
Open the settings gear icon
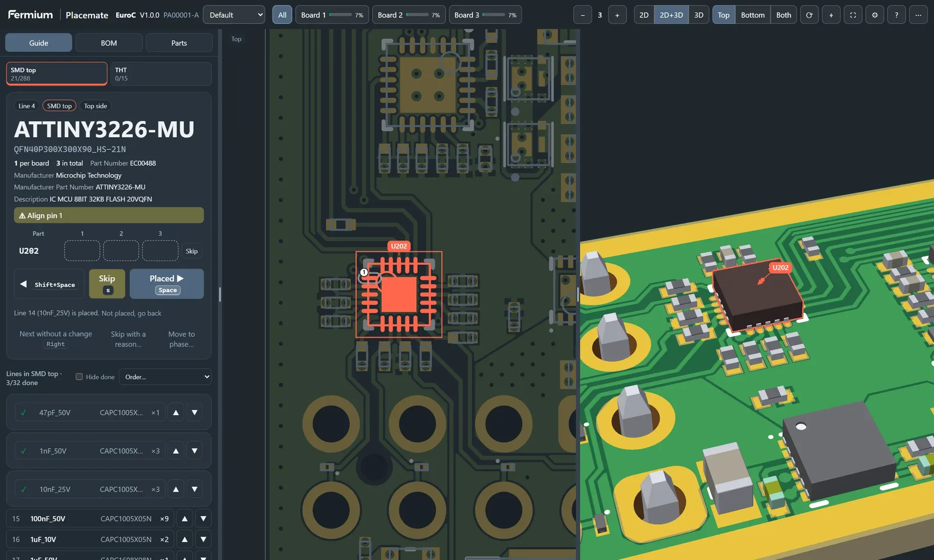pos(875,15)
